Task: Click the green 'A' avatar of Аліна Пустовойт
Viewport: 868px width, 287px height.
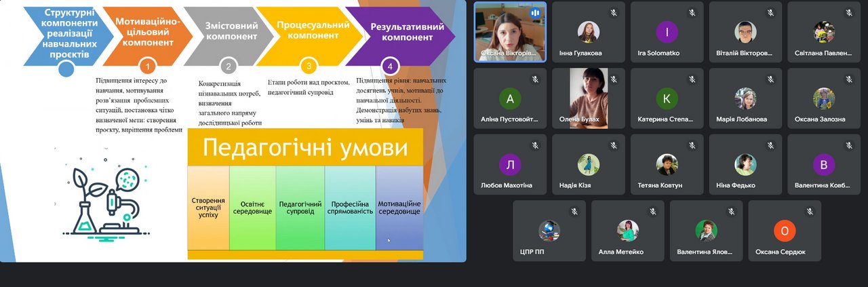Action: click(x=510, y=99)
